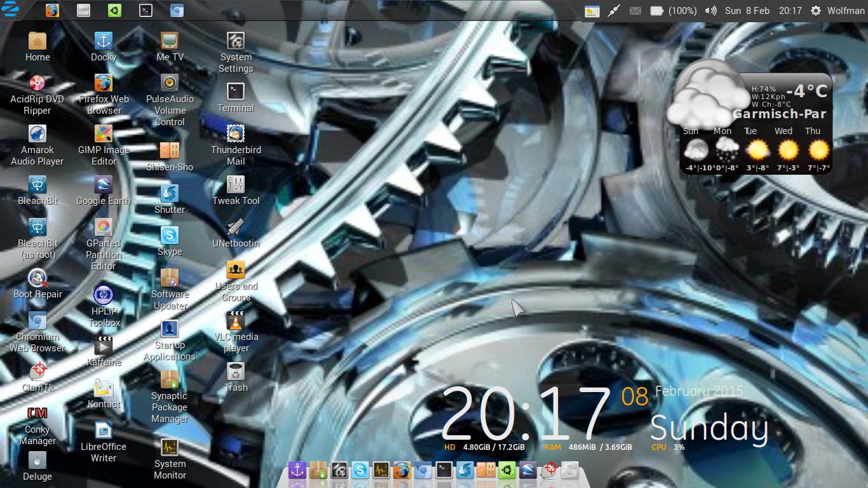The width and height of the screenshot is (868, 488).
Task: Open the Wolfman user session menu
Action: [837, 11]
